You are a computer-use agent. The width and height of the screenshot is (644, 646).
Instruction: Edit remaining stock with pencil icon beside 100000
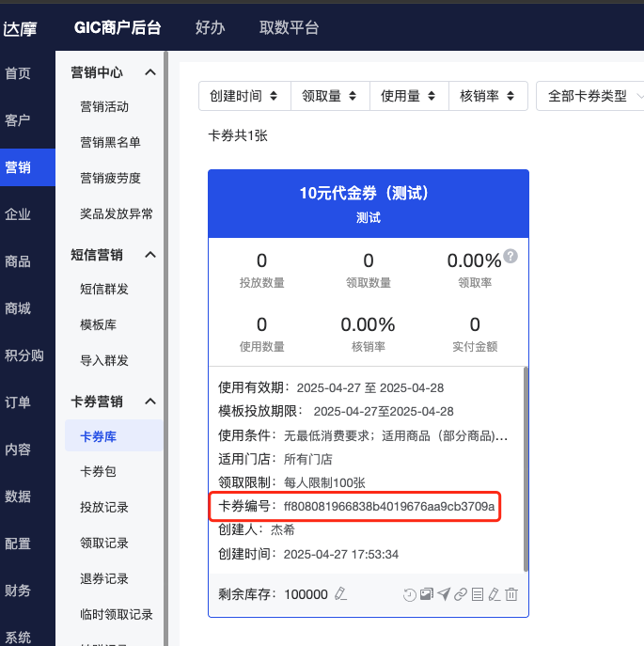[x=340, y=594]
